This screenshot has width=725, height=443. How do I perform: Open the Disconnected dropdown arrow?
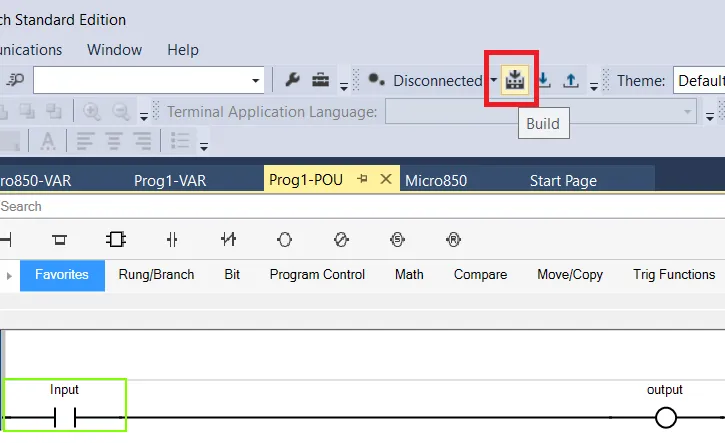[x=493, y=80]
